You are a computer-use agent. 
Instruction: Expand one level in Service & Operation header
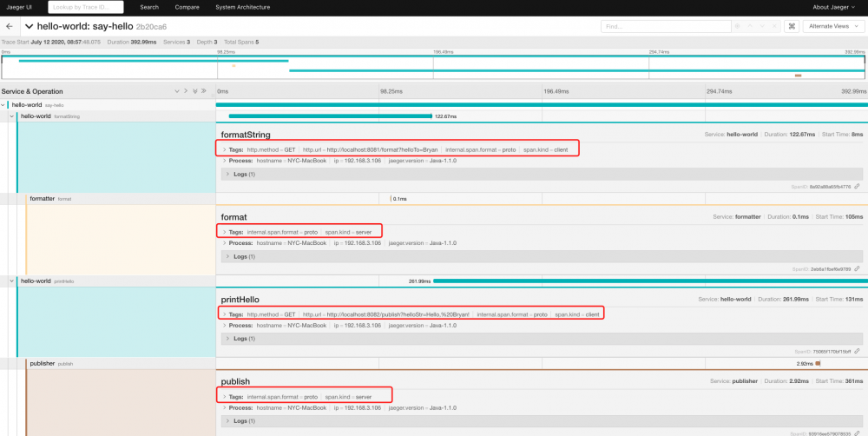176,91
